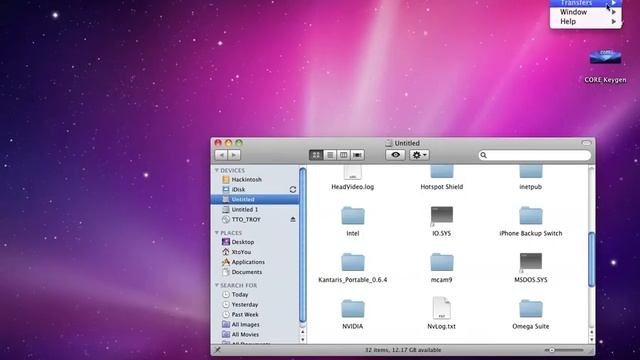Open the Window submenu
This screenshot has width=640, height=360.
(x=586, y=12)
